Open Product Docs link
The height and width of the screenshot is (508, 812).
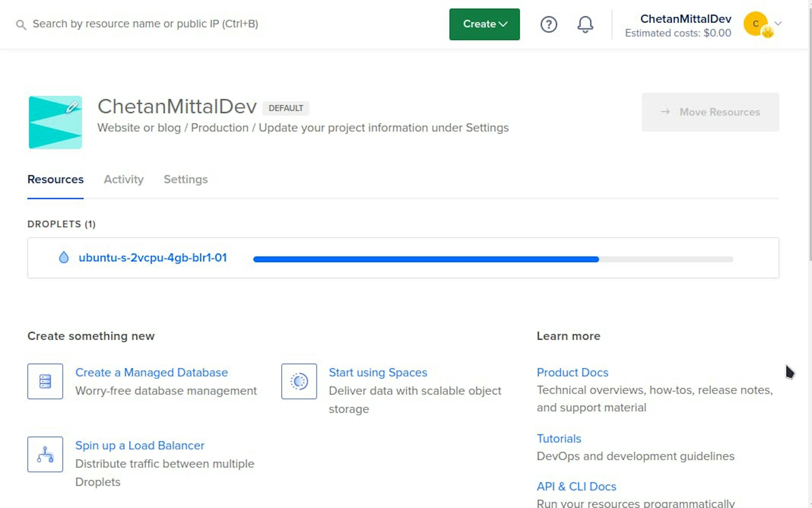point(572,373)
